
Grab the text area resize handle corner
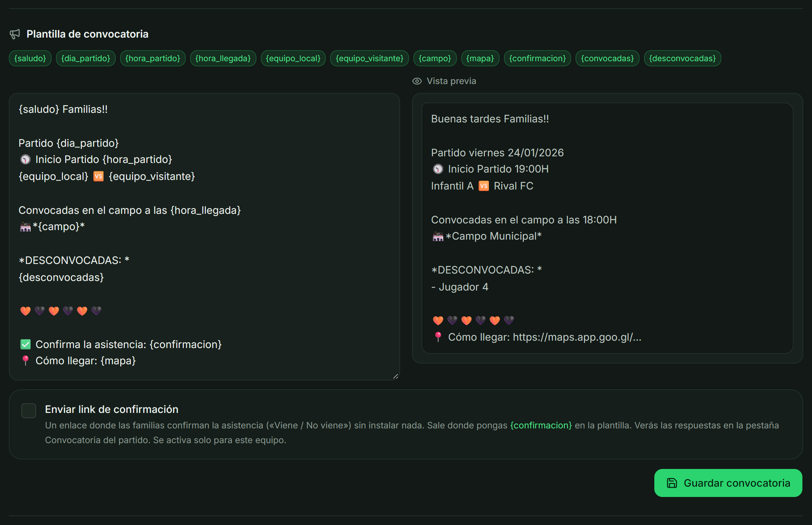point(395,376)
